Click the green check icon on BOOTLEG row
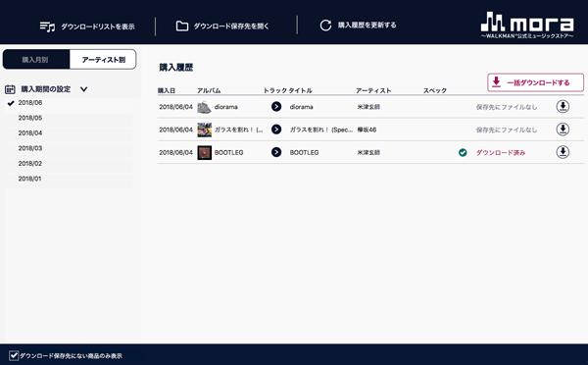The image size is (588, 365). (463, 152)
